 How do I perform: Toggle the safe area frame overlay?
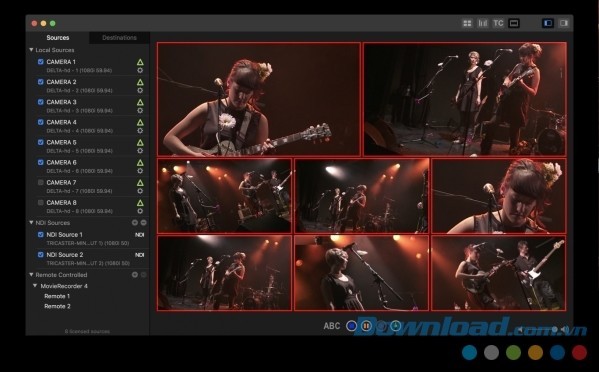(x=514, y=23)
